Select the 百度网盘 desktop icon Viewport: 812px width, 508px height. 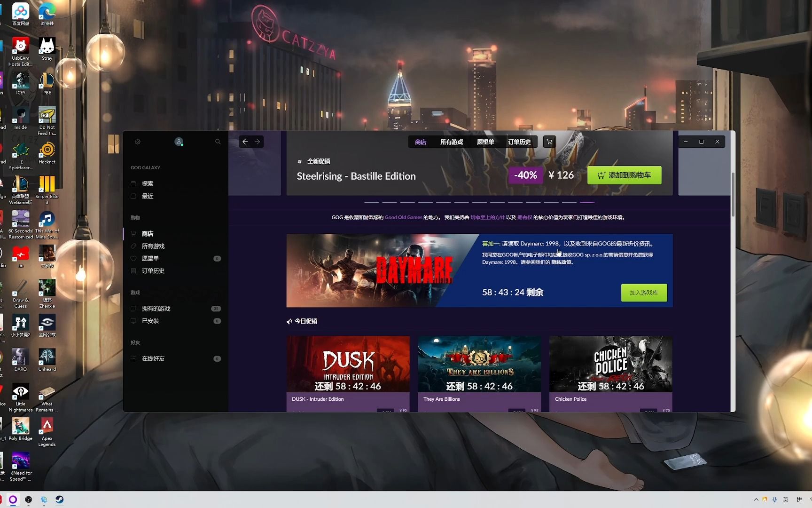tap(21, 14)
